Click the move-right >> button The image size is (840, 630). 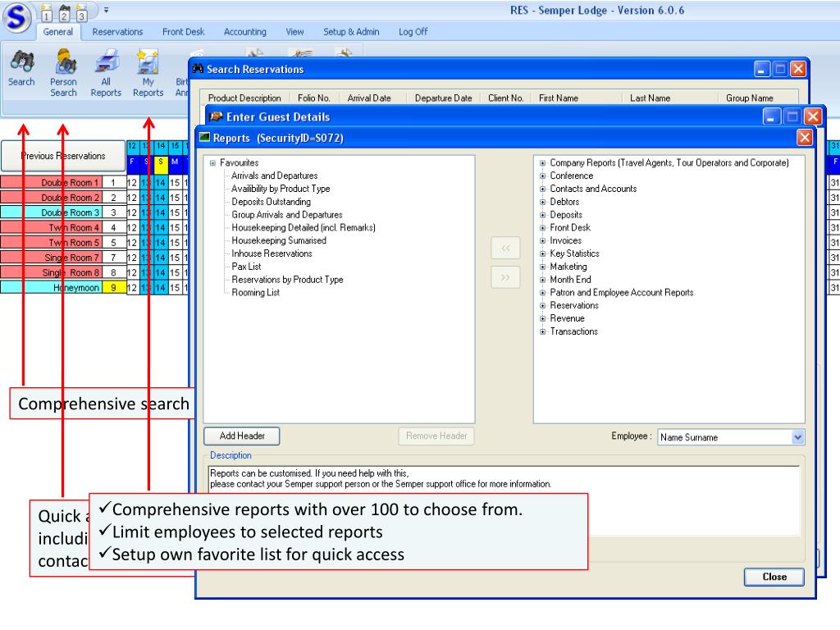(505, 277)
